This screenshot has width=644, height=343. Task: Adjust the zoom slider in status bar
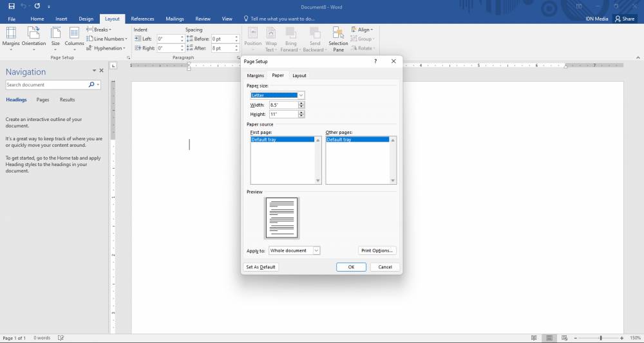600,338
